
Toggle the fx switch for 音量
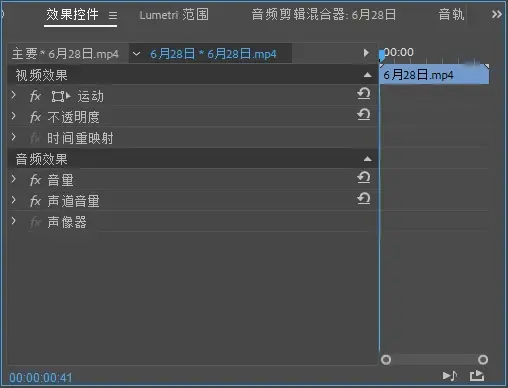(35, 180)
